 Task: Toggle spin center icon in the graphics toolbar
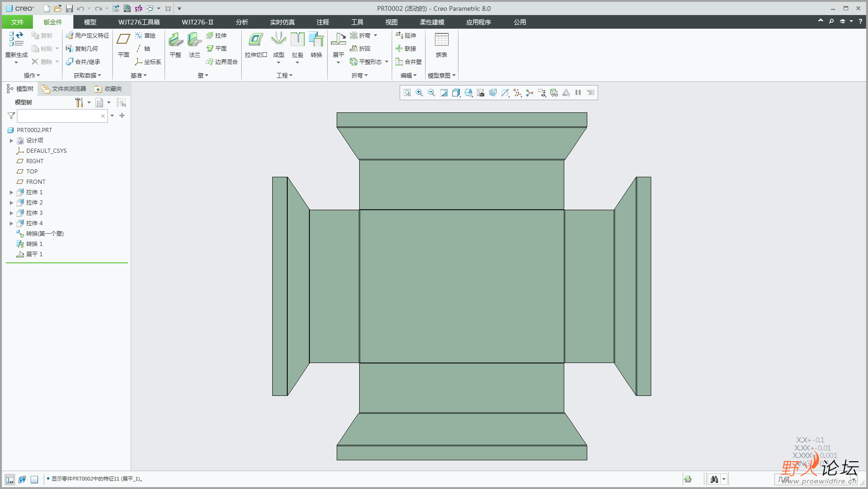pos(529,93)
